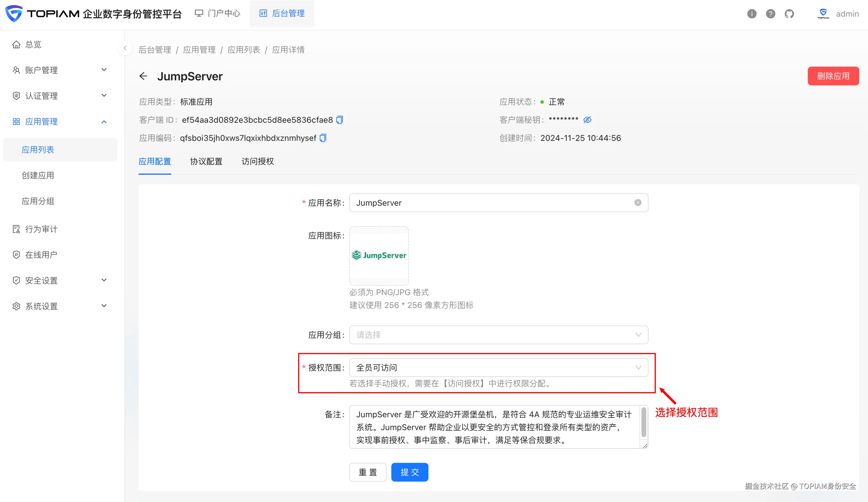Copy the client ID value

click(340, 120)
